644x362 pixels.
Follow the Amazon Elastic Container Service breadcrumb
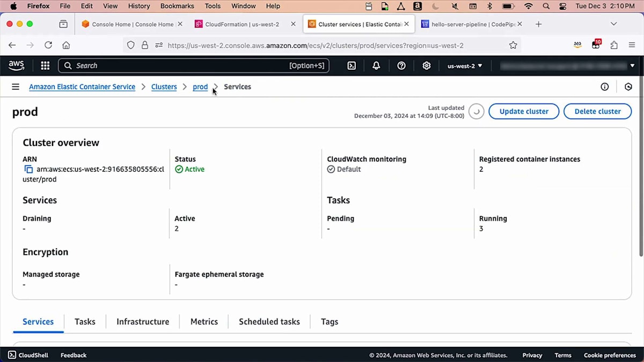pyautogui.click(x=82, y=87)
